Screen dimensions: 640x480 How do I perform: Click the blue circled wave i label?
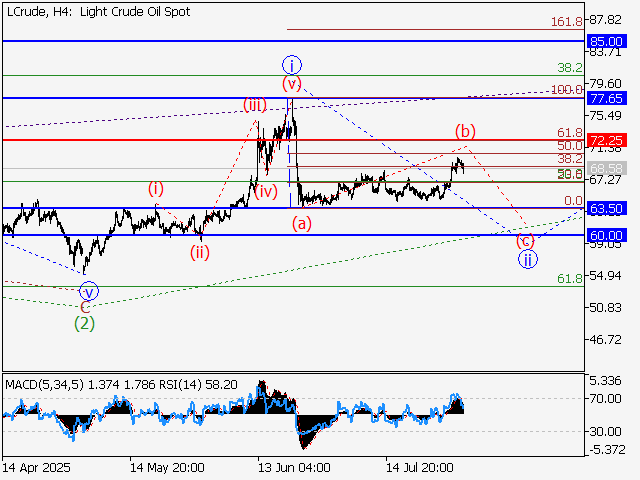[x=291, y=64]
